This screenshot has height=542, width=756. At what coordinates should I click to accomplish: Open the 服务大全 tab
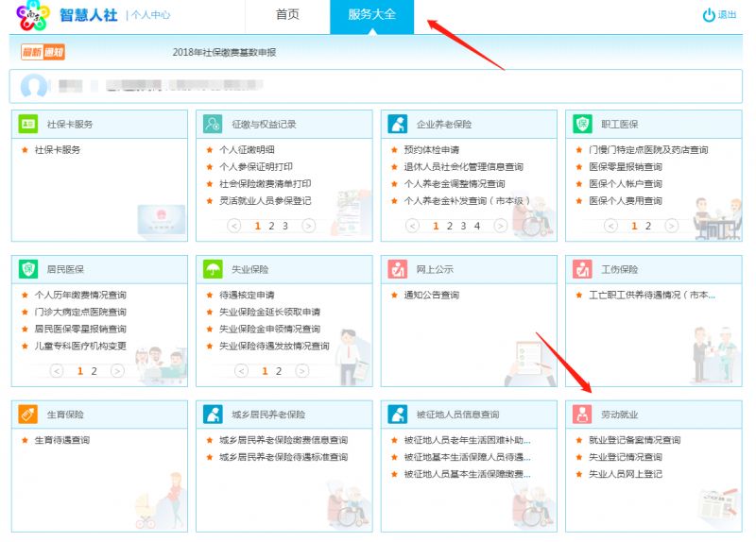click(x=371, y=15)
